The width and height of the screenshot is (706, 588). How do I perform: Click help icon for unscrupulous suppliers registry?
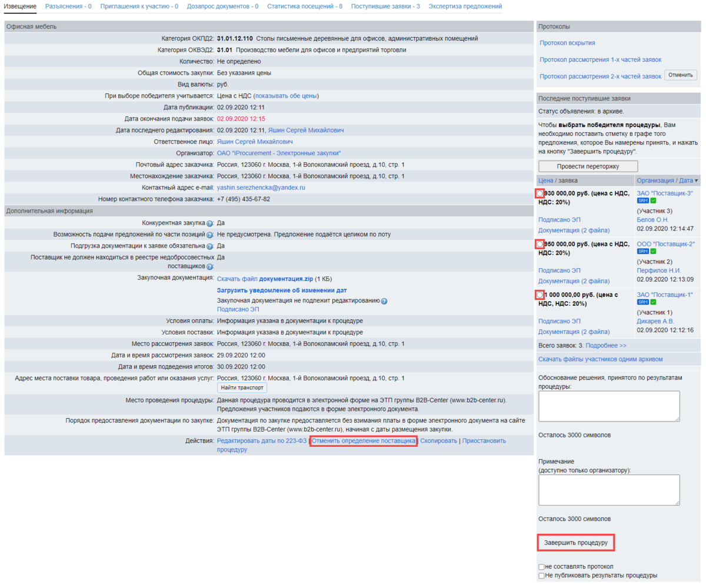[209, 266]
